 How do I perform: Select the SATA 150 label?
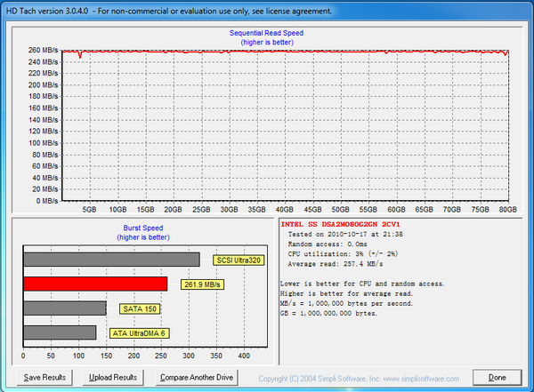tap(139, 308)
